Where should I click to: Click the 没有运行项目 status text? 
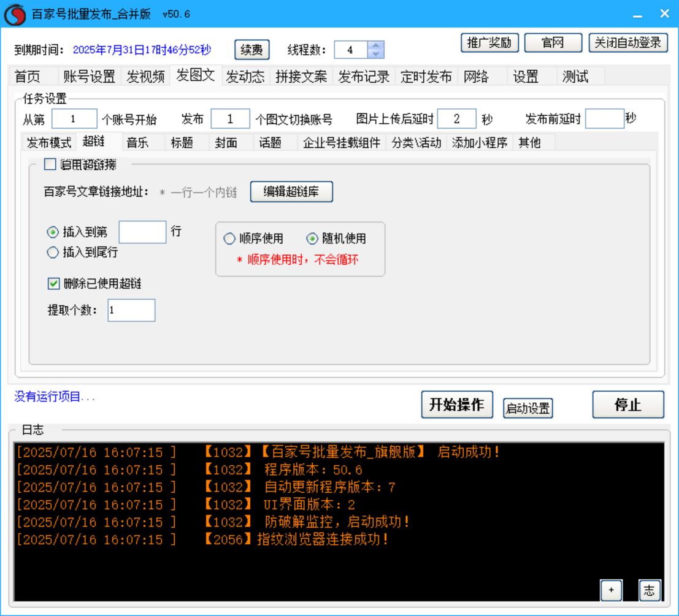55,397
